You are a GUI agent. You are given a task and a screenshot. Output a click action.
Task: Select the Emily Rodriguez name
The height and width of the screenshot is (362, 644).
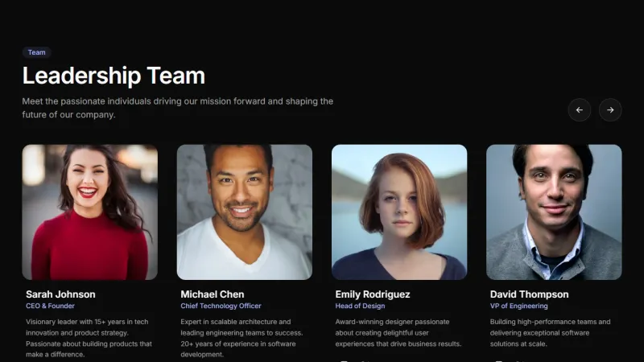pos(373,294)
